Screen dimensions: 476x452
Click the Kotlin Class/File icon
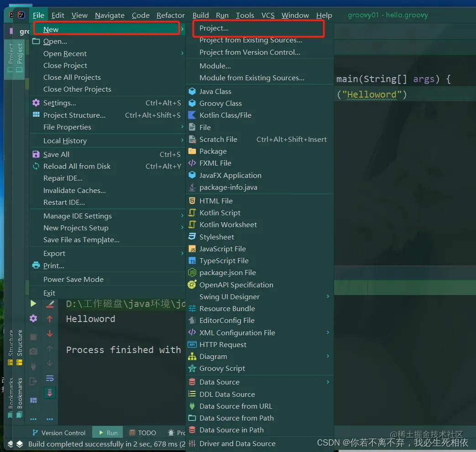click(192, 115)
